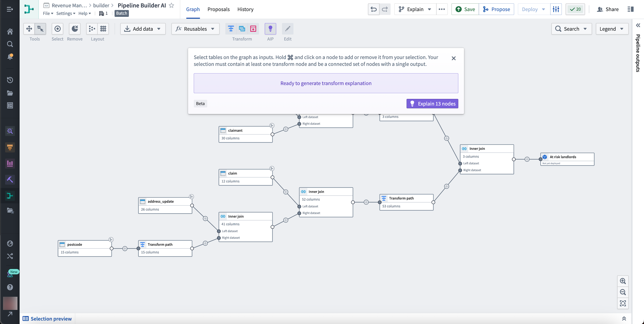Click the Edit pencil icon
The height and width of the screenshot is (324, 644).
(287, 29)
